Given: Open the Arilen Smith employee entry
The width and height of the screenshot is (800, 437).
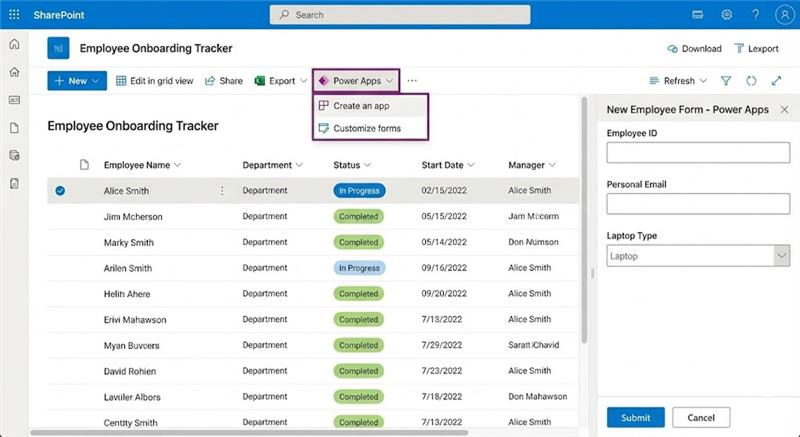Looking at the screenshot, I should coord(128,268).
